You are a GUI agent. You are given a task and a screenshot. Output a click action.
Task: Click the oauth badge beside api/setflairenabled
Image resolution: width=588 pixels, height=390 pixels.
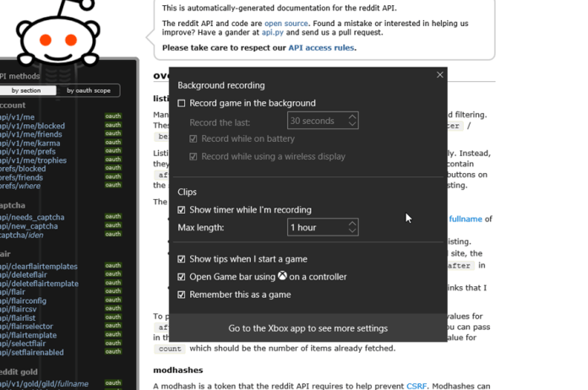pyautogui.click(x=113, y=352)
